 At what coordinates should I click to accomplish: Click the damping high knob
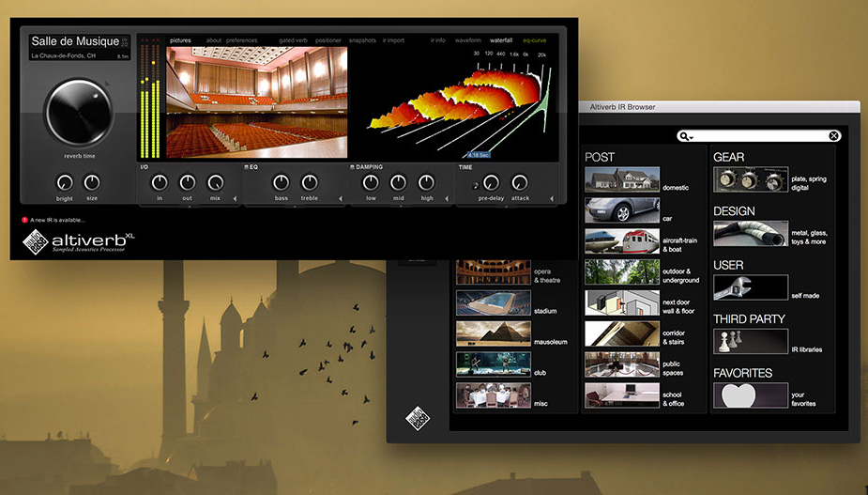tap(426, 182)
